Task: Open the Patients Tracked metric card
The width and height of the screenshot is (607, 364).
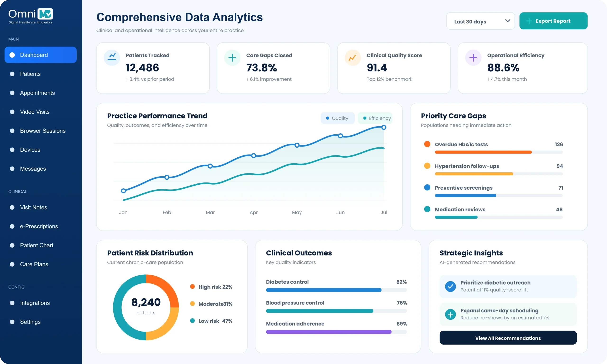Action: (153, 68)
